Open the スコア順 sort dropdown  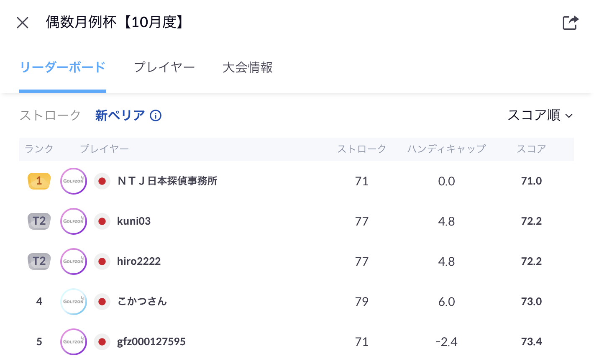tap(534, 115)
